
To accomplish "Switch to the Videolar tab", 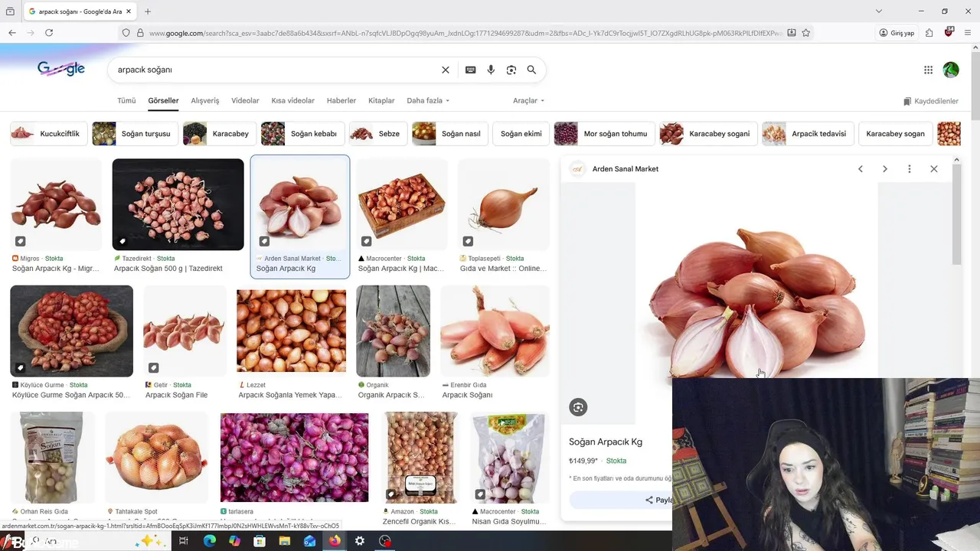I will point(245,101).
